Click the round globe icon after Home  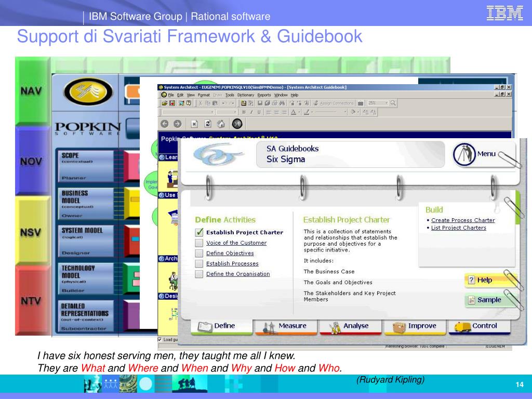click(237, 124)
